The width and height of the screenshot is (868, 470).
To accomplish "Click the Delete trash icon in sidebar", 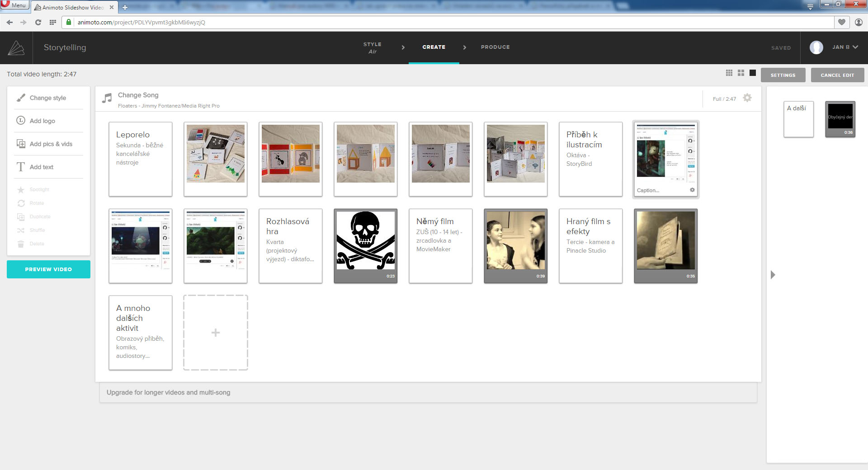I will tap(21, 244).
